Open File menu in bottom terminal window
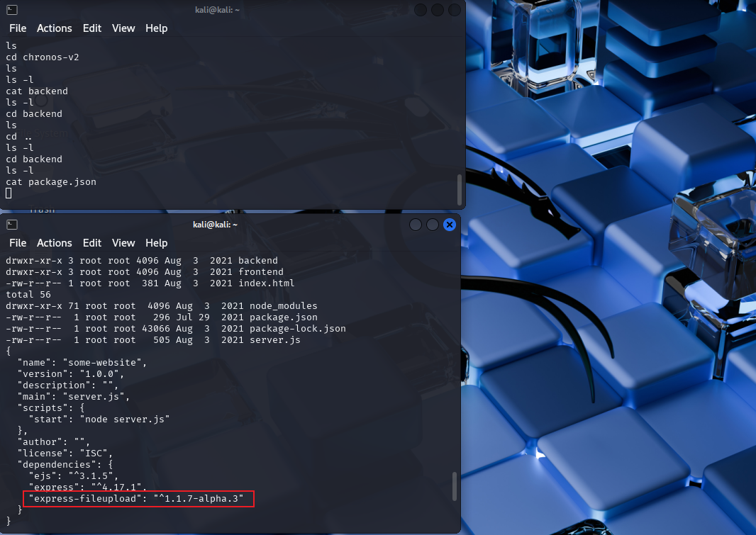 18,243
